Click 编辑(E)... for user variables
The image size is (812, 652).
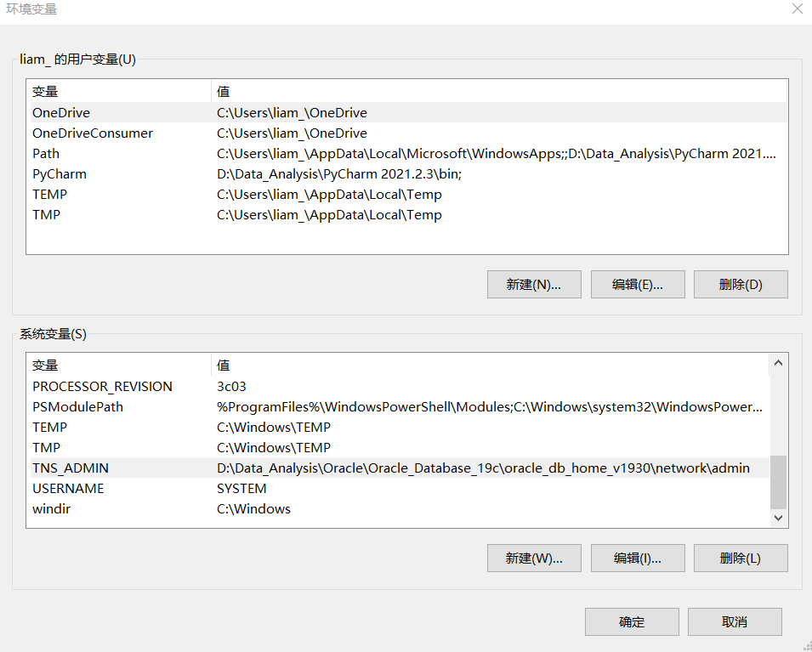(x=638, y=284)
